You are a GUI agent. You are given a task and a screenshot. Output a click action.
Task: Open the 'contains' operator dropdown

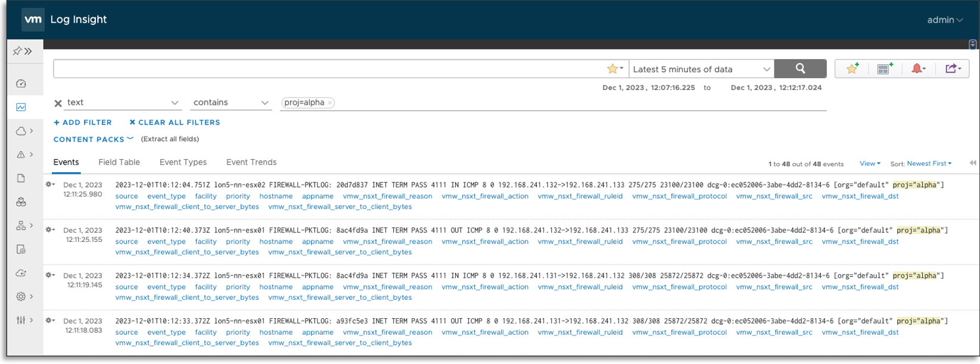(231, 102)
